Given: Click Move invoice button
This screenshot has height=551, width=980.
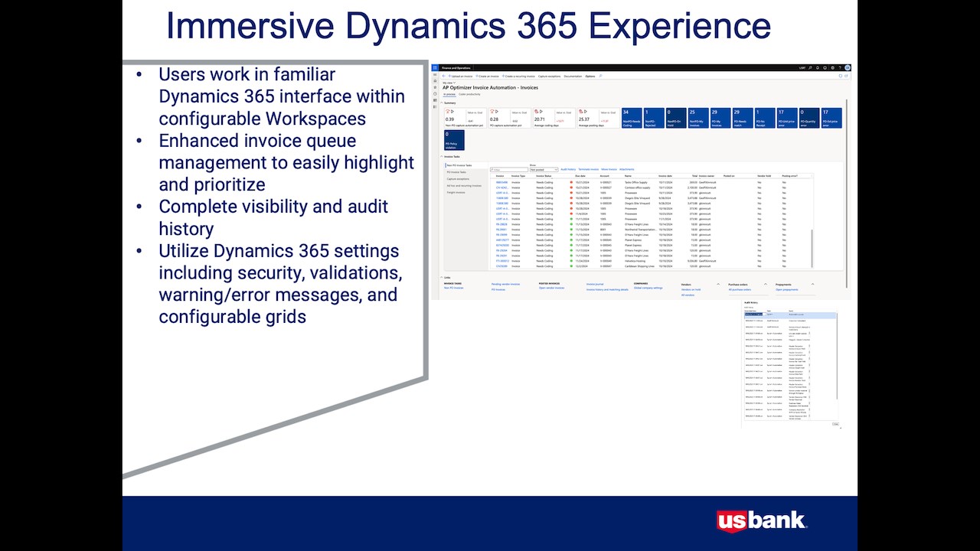Looking at the screenshot, I should coord(609,169).
